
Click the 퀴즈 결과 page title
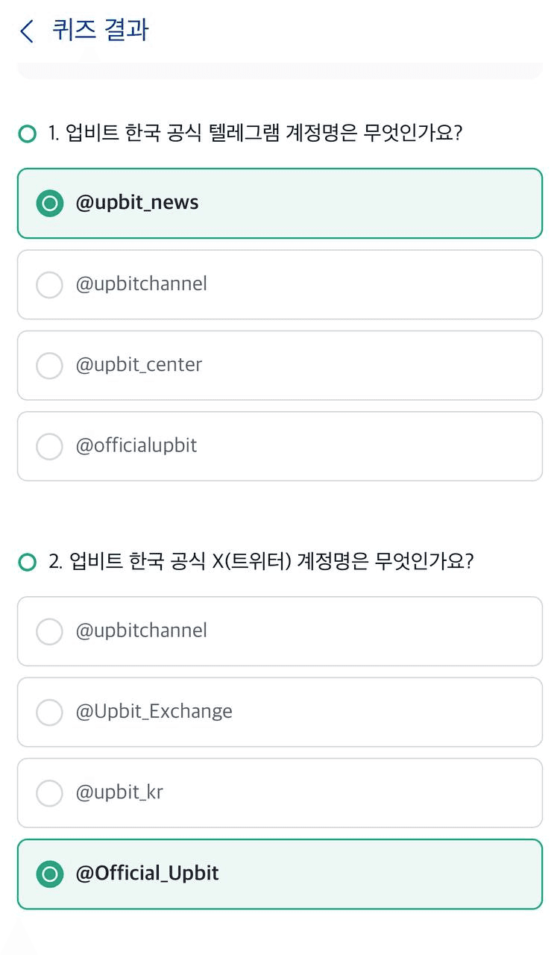pos(101,30)
